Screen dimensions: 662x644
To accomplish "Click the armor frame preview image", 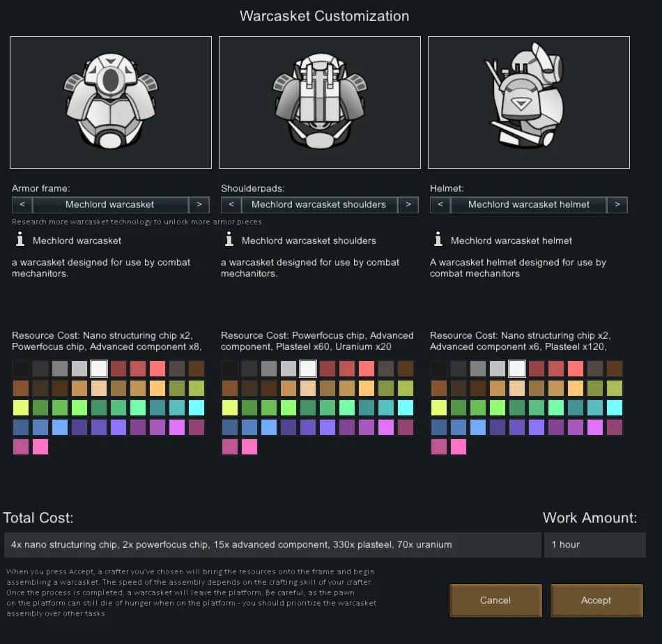I will (111, 102).
